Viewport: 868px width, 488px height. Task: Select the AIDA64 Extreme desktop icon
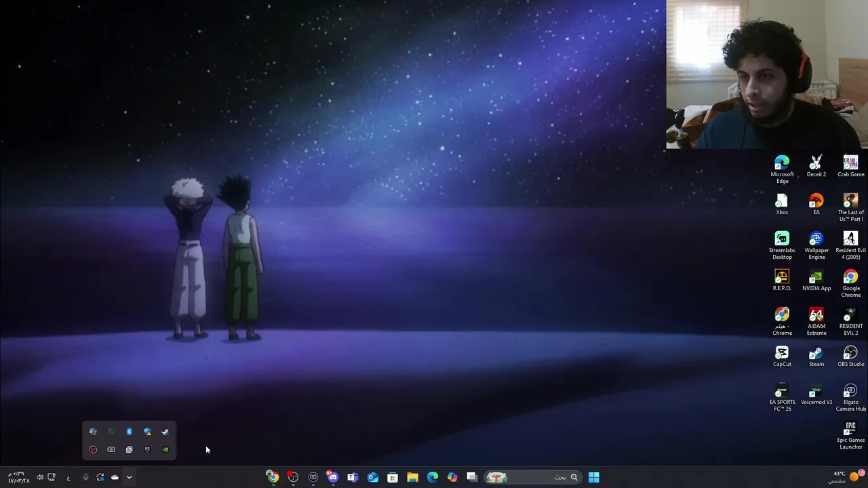point(816,321)
